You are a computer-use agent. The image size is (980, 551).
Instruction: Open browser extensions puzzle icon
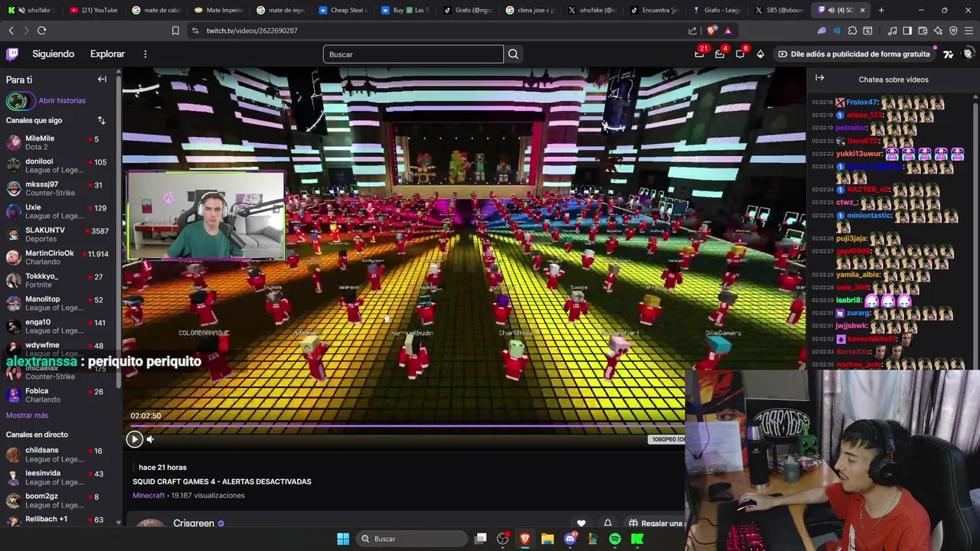(x=852, y=31)
